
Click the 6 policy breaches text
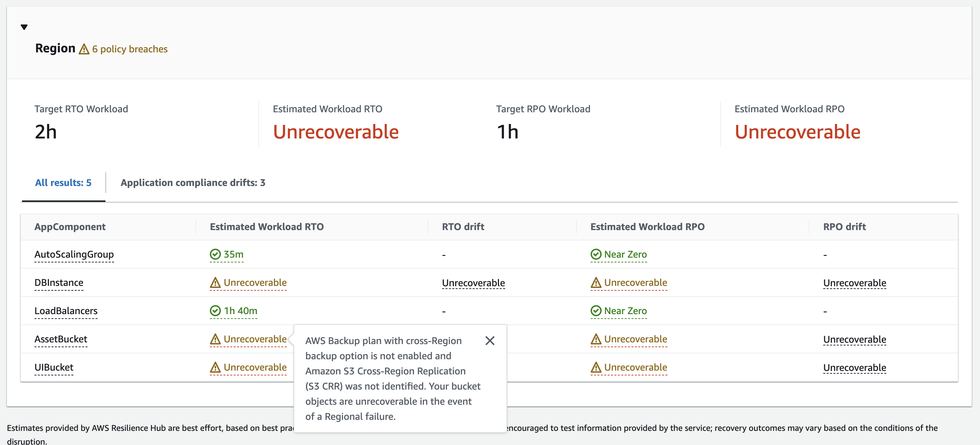coord(129,49)
